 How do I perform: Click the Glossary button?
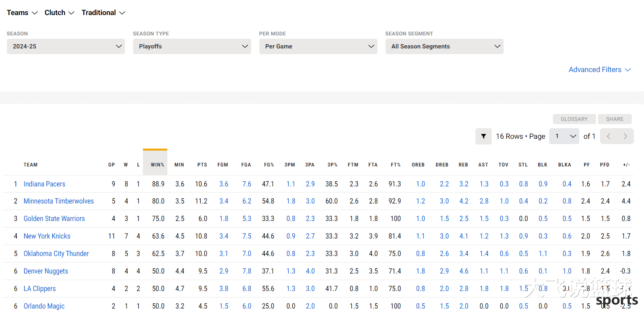[574, 119]
